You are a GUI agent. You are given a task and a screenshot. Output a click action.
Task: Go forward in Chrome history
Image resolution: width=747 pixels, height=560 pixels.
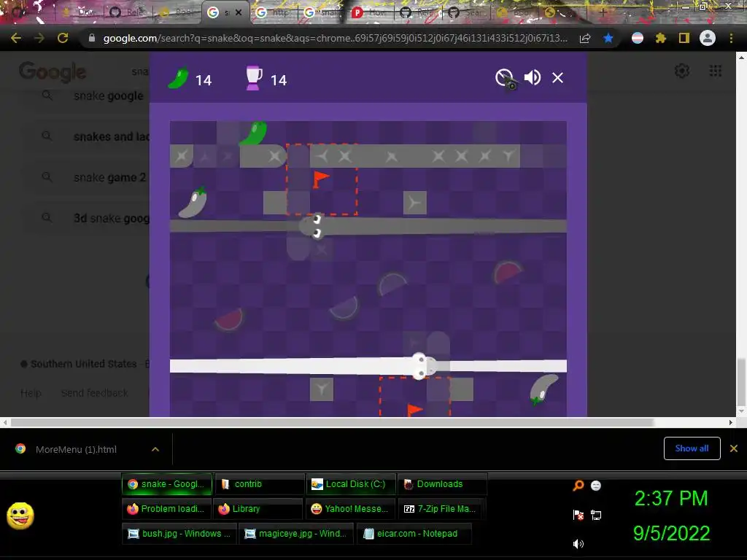39,38
